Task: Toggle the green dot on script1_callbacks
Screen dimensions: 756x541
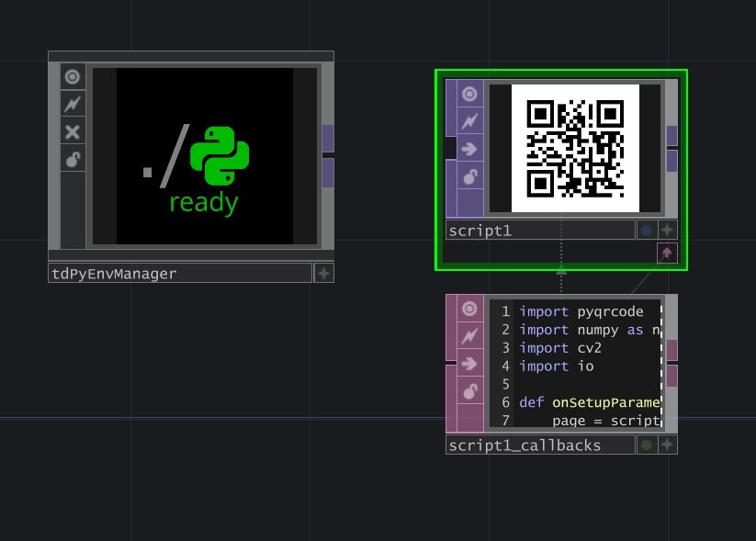Action: pos(647,445)
